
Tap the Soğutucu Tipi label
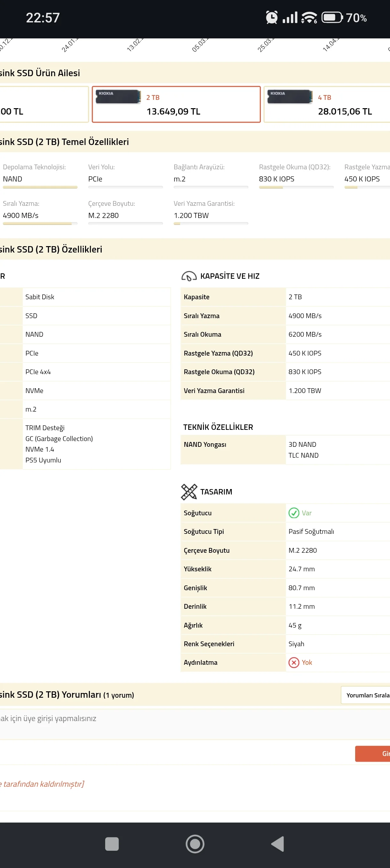point(204,531)
